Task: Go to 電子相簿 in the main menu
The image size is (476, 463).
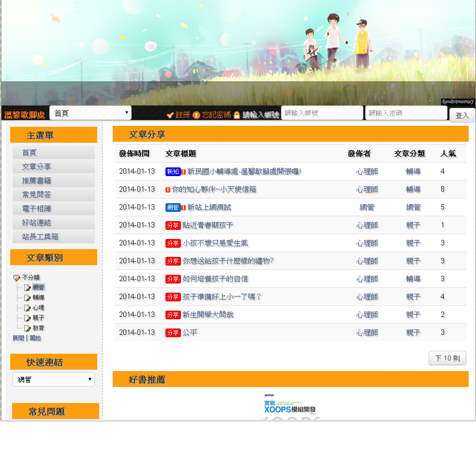Action: (37, 209)
